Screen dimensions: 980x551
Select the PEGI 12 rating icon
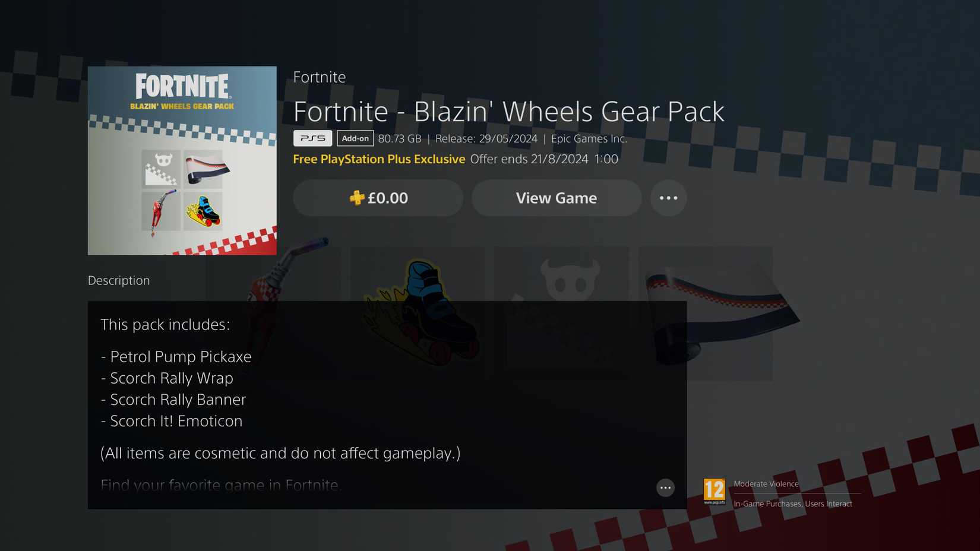click(715, 492)
